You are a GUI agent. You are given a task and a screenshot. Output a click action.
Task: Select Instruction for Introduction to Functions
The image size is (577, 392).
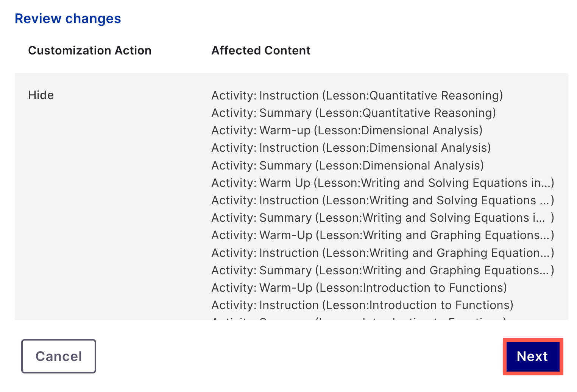[x=362, y=305]
